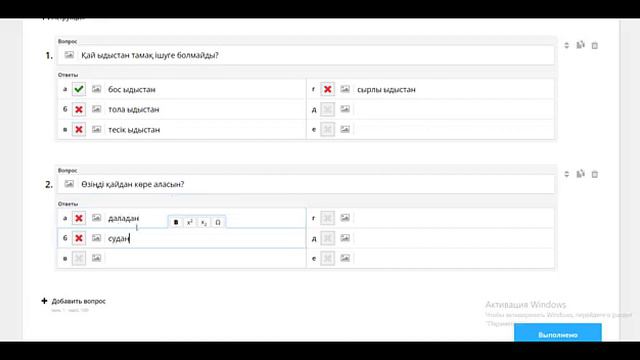Viewport: 640px width, 360px height.
Task: Click answer text 'даладан'
Action: (x=123, y=218)
